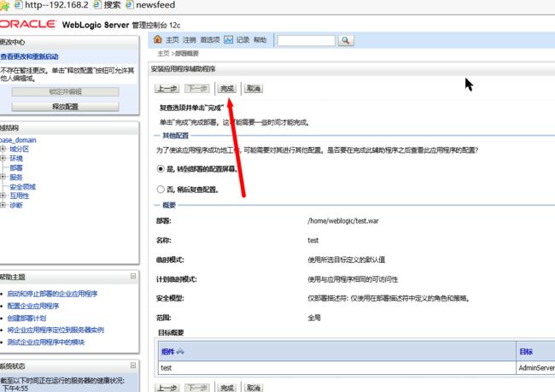The height and width of the screenshot is (392, 555).
Task: Expand the 域分区 tree node
Action: (3, 149)
